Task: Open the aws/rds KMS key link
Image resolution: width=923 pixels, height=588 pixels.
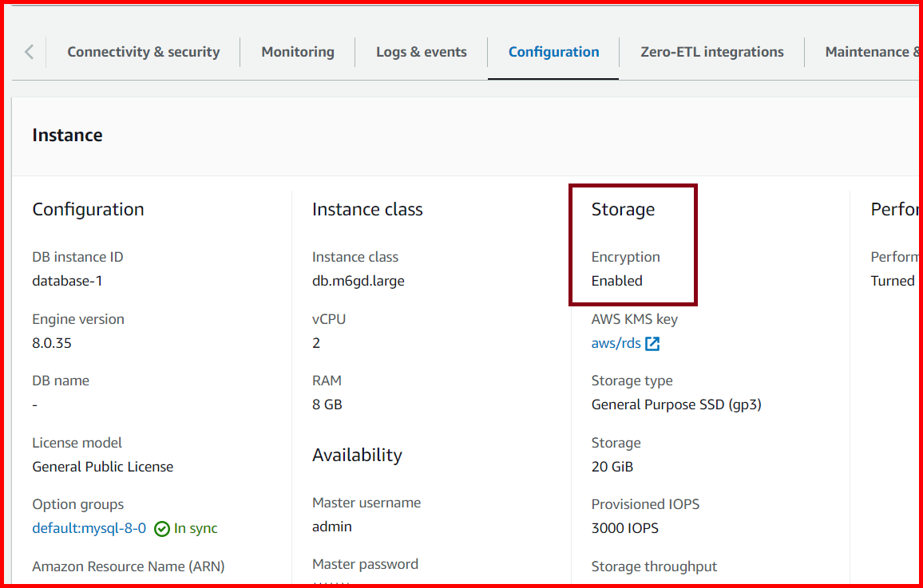Action: [x=613, y=343]
